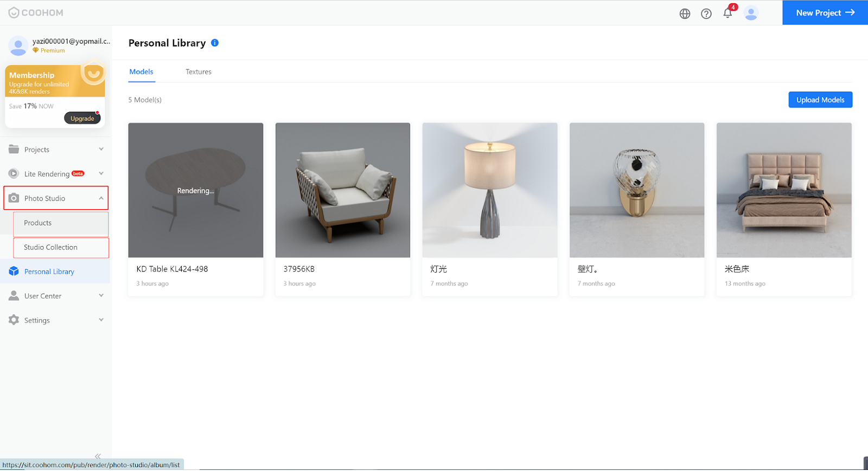Collapse the Photo Studio chevron

pos(101,198)
